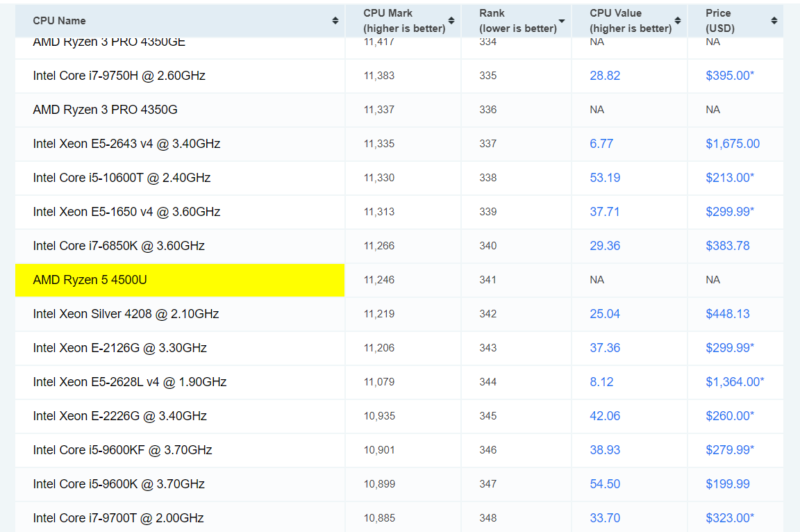Screen dimensions: 800x532
Task: Click CPU value 53.19
Action: 605,178
